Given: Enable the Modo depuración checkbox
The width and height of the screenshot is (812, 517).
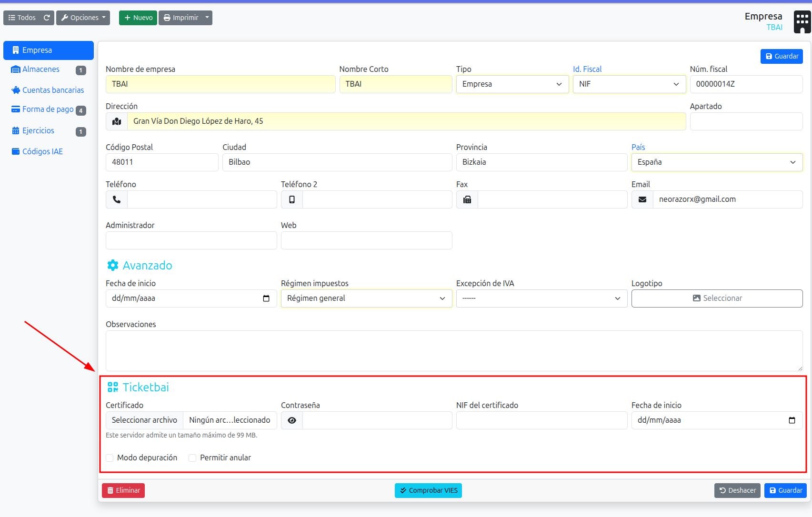Looking at the screenshot, I should (x=110, y=457).
